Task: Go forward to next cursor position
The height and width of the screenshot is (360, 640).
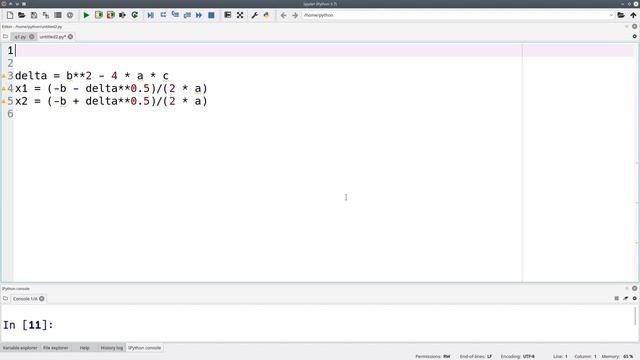Action: [x=295, y=15]
